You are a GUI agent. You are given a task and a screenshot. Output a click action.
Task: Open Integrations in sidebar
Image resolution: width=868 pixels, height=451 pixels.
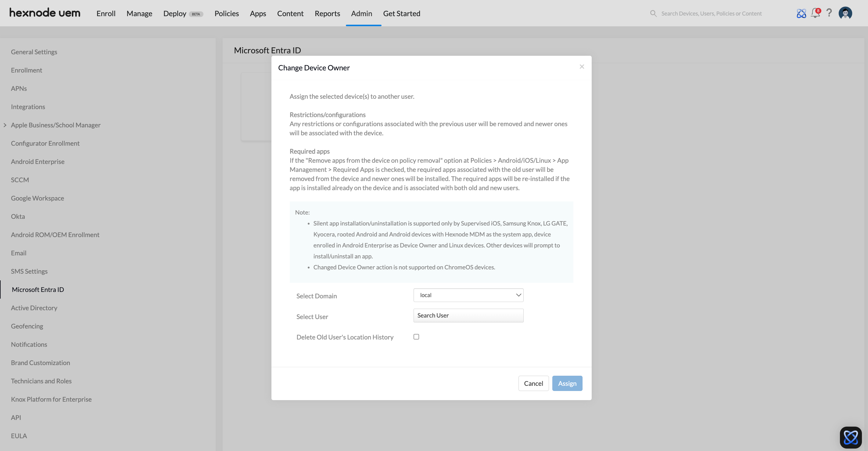28,107
